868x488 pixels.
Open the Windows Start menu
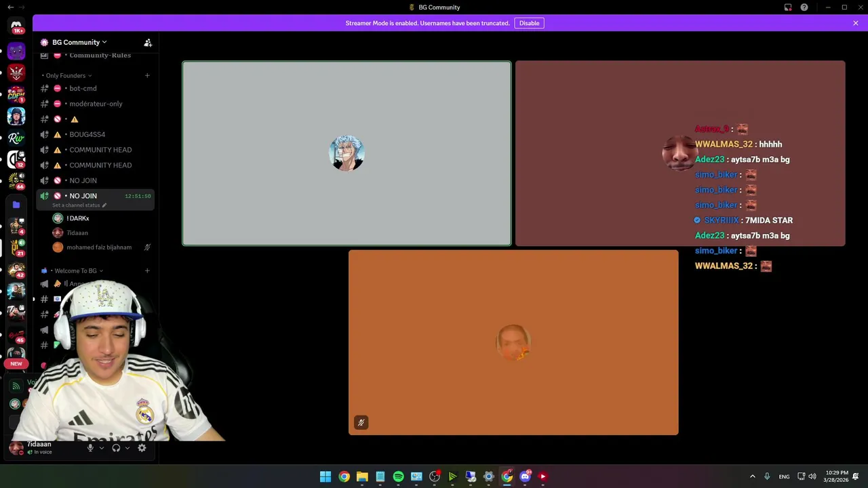(x=325, y=476)
